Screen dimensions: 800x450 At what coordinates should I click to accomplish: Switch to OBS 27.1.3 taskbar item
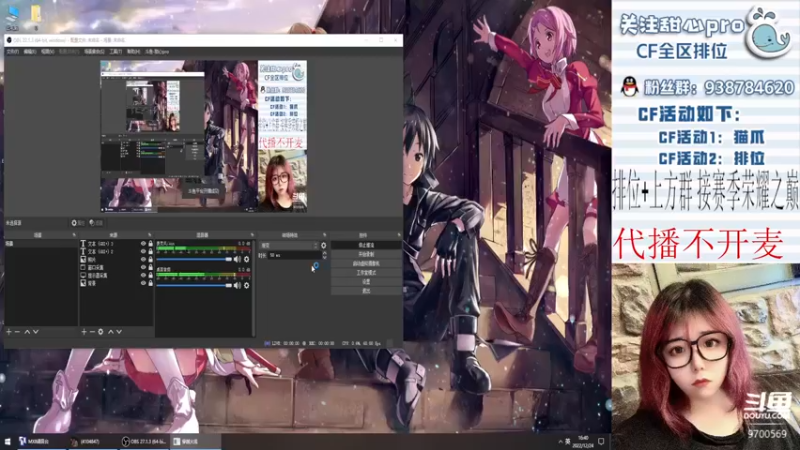click(144, 442)
